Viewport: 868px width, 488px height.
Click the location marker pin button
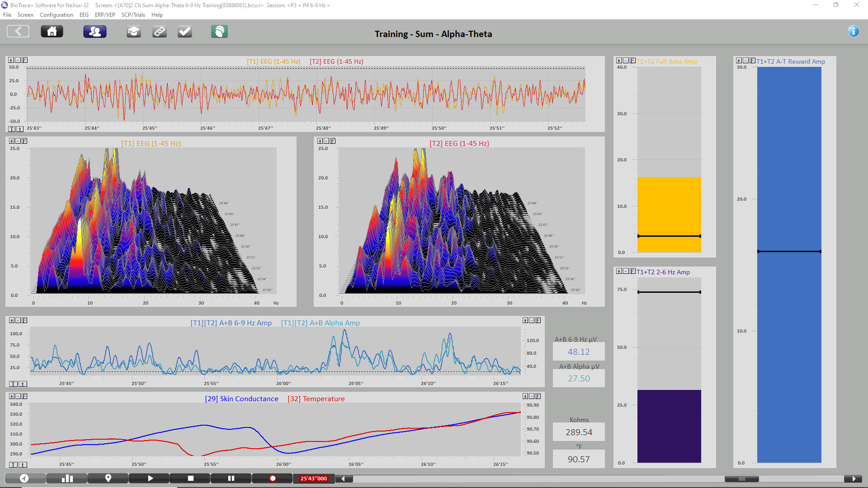108,479
